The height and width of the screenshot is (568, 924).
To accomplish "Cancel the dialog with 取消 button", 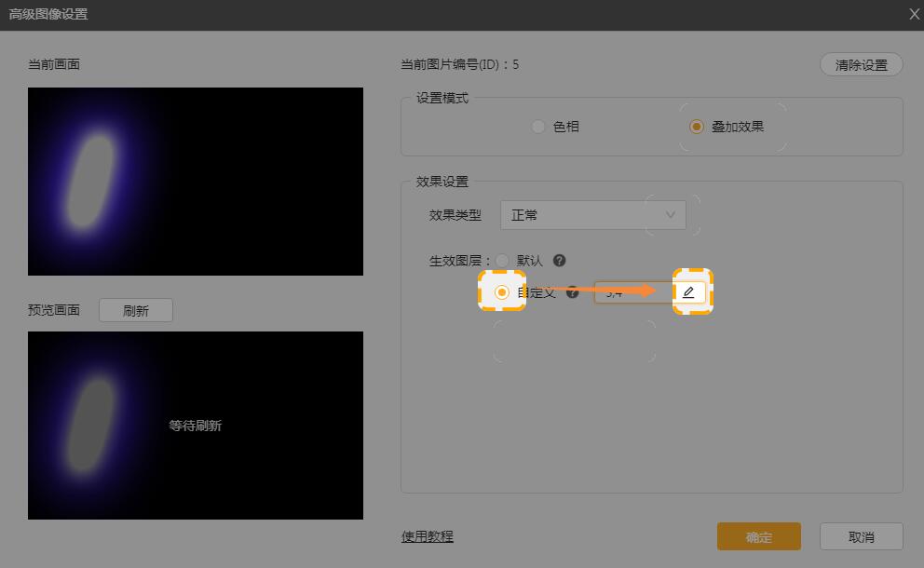I will tap(861, 537).
